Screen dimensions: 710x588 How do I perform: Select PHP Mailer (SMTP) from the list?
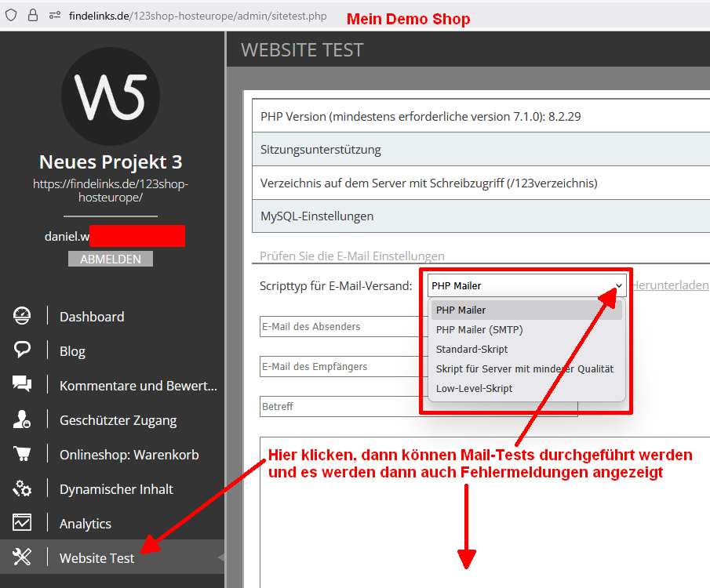(x=479, y=330)
